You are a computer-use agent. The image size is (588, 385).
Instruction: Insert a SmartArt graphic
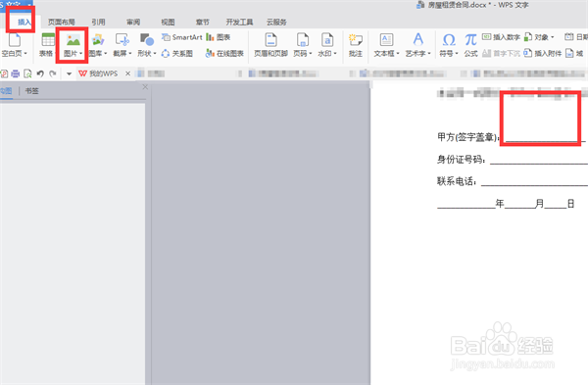[x=182, y=37]
